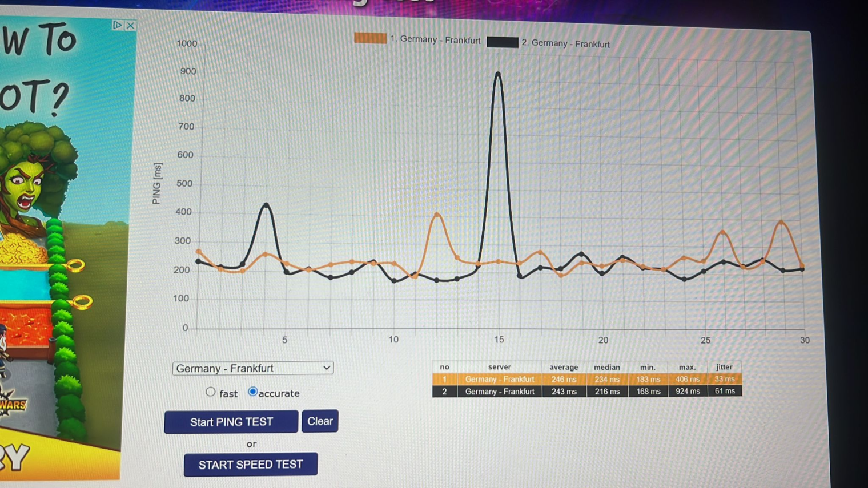Open the Germany - Frankfurt server dropdown

click(252, 368)
